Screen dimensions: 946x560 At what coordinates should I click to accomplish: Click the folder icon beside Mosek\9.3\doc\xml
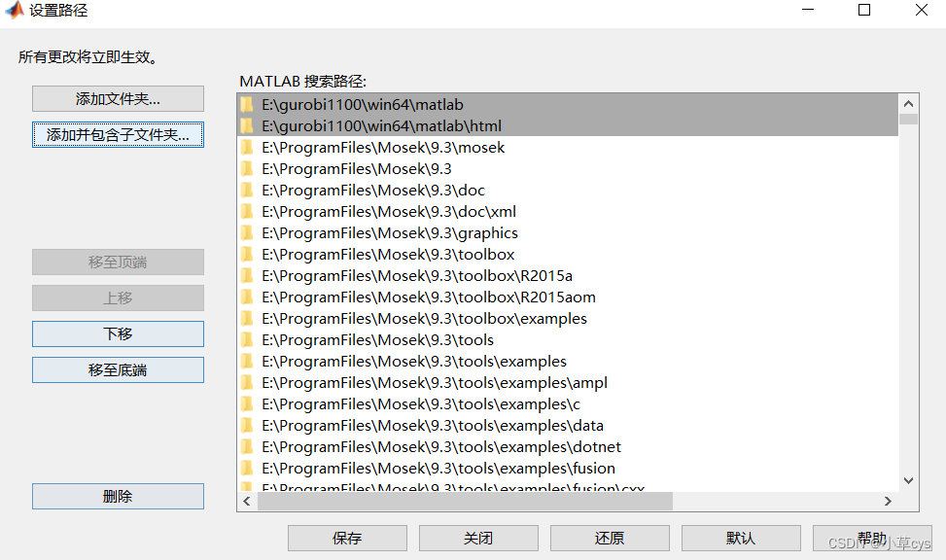(246, 211)
